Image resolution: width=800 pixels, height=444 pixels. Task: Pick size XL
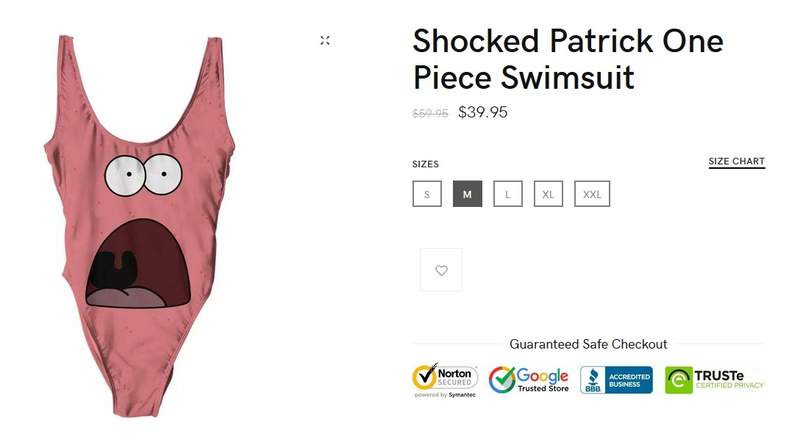[x=548, y=194]
